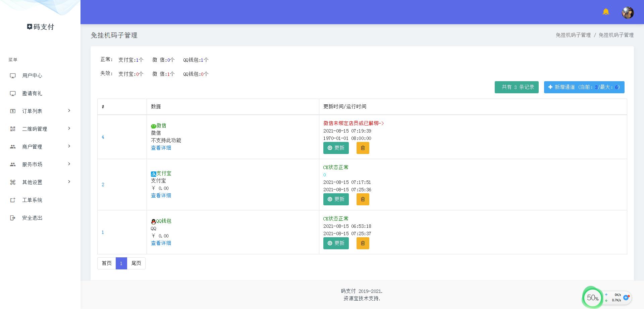This screenshot has width=644, height=309.
Task: Click the 二维码管理 QR code icon
Action: pyautogui.click(x=13, y=129)
